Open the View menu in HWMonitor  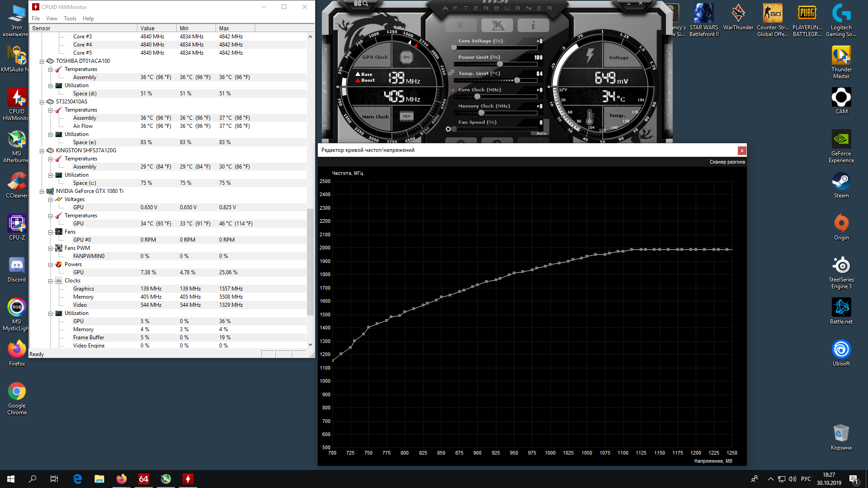coord(52,19)
